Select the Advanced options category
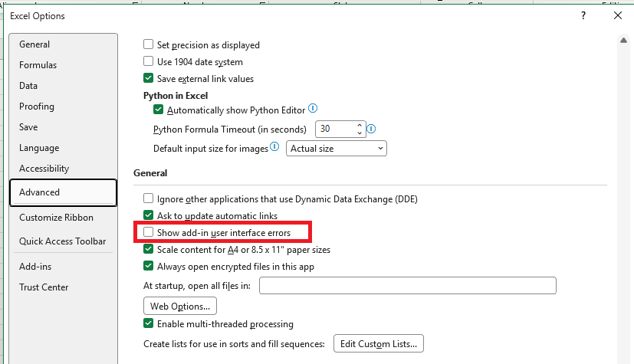The width and height of the screenshot is (634, 364). (64, 192)
